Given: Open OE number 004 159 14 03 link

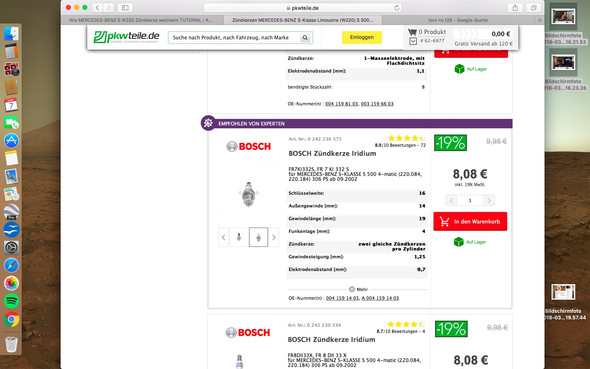Looking at the screenshot, I should coord(342,298).
